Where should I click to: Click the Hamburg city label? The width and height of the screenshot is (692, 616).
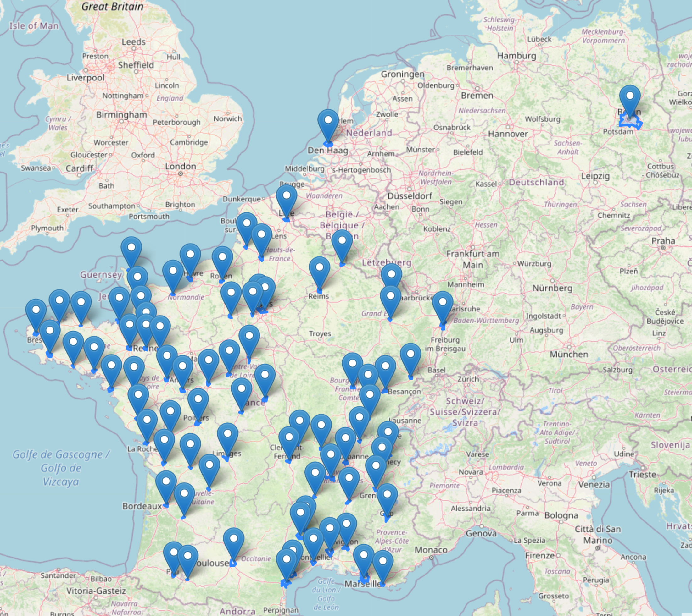(x=516, y=56)
